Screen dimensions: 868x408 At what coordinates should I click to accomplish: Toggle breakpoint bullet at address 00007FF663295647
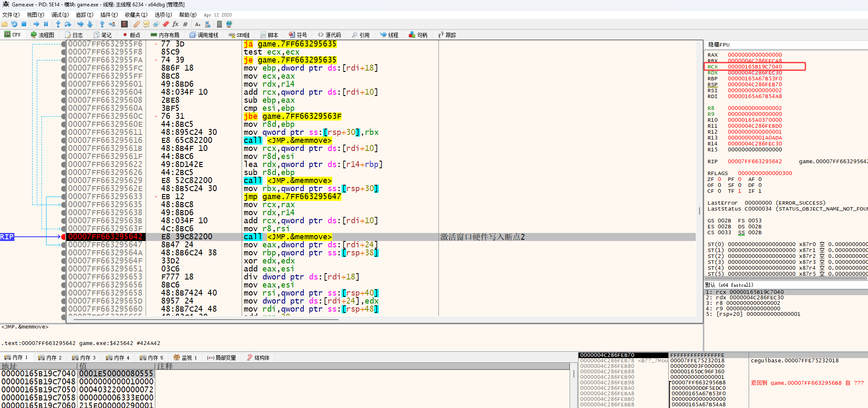[63, 245]
